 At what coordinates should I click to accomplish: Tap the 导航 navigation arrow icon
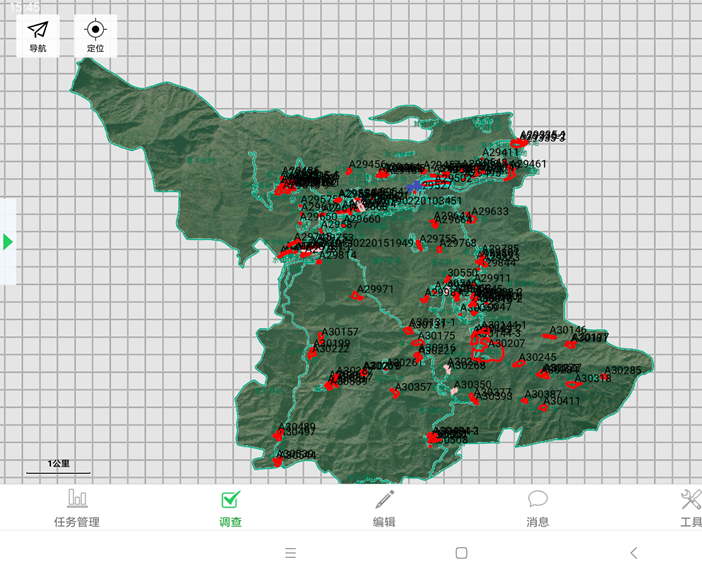(37, 35)
